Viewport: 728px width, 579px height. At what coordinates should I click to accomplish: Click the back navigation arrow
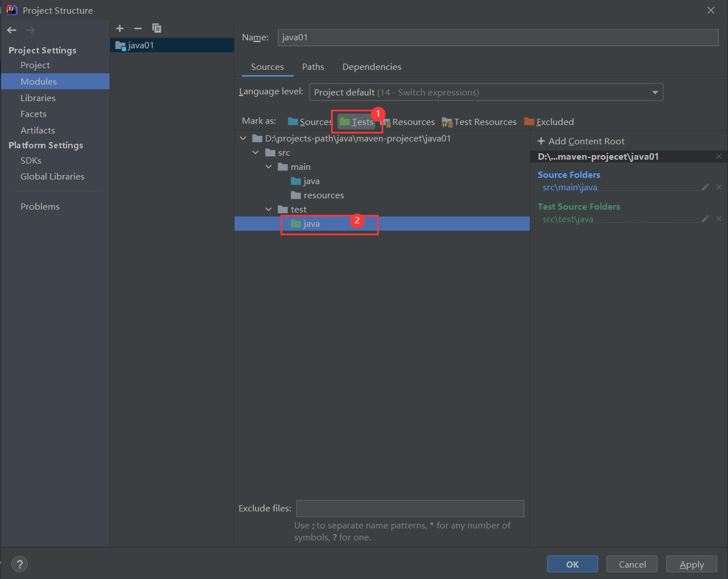click(x=12, y=30)
